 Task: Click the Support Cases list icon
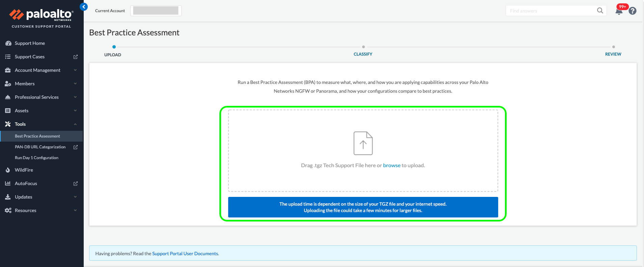tap(8, 57)
